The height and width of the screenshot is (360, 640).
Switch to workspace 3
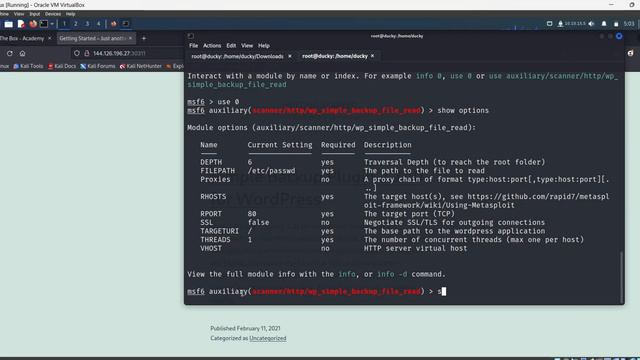pyautogui.click(x=87, y=24)
